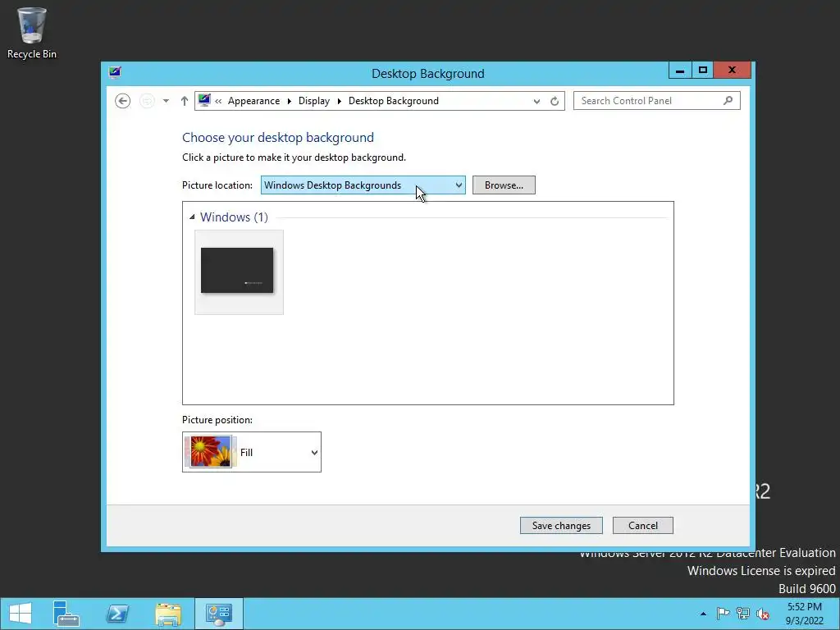Click the Appearance breadcrumb
This screenshot has height=630, width=840.
(253, 101)
